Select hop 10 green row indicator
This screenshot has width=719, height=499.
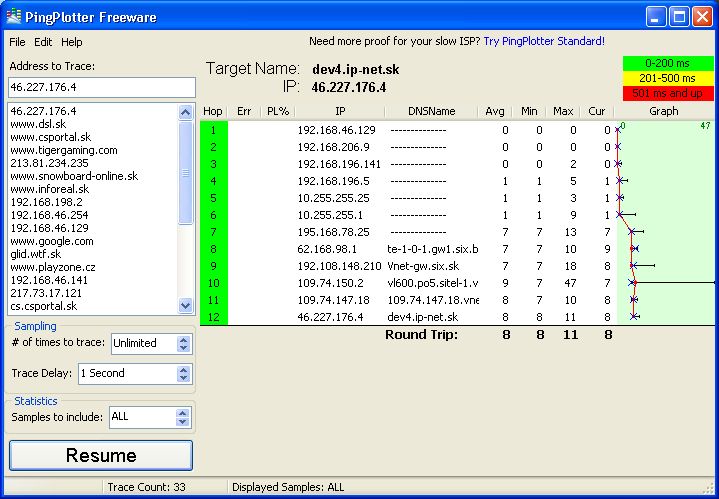214,283
